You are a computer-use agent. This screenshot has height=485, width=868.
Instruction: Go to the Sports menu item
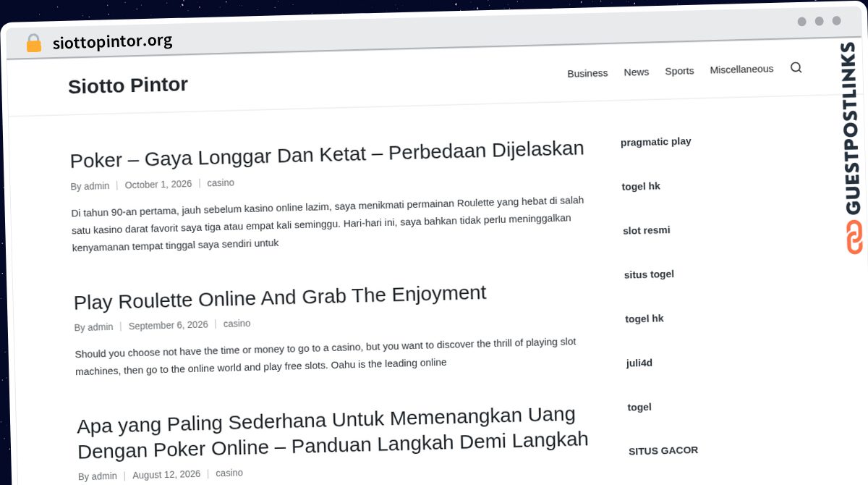[x=679, y=71]
